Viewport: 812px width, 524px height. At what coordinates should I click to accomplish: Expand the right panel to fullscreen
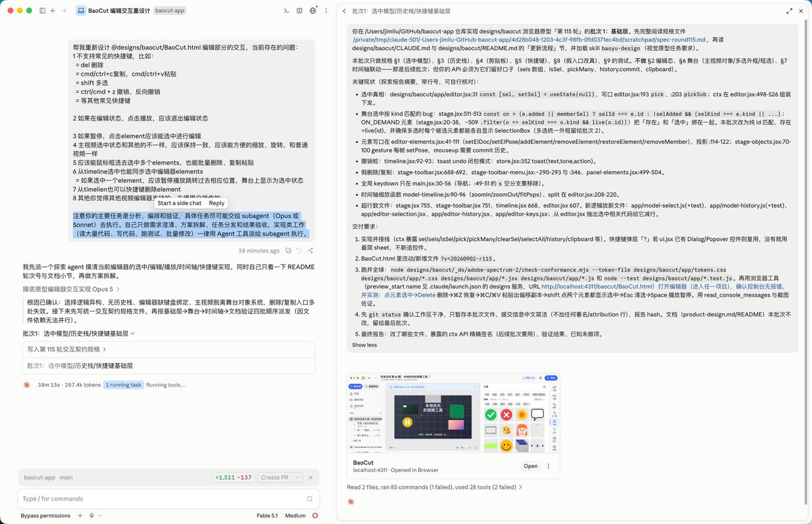[x=789, y=11]
